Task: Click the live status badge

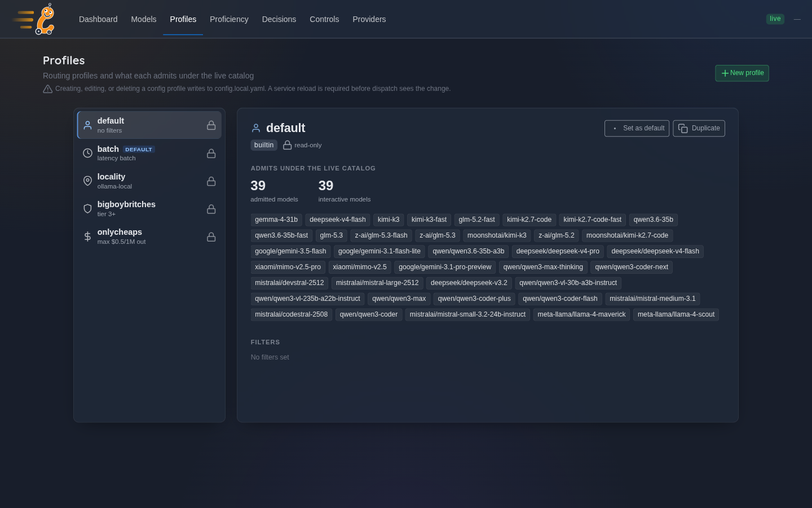Action: (x=775, y=19)
